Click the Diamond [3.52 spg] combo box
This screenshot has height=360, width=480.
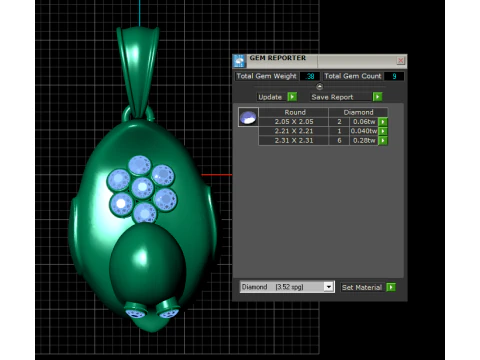pyautogui.click(x=287, y=287)
